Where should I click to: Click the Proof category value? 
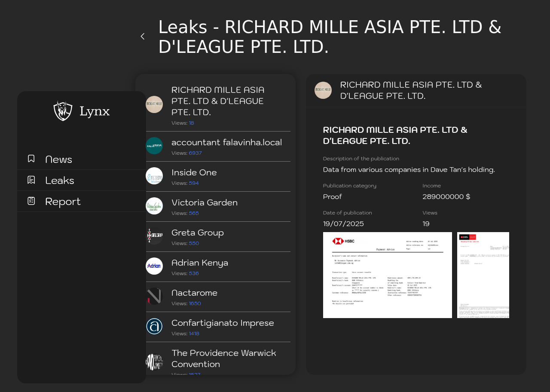point(333,196)
